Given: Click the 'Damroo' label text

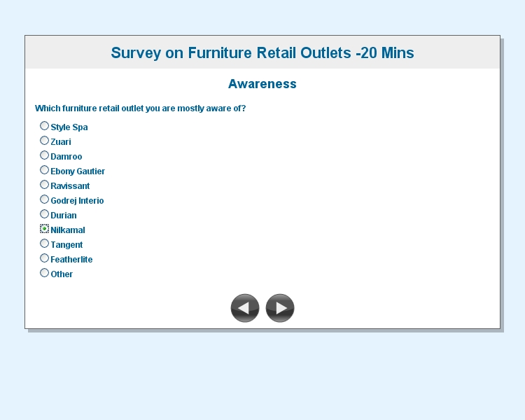Looking at the screenshot, I should [66, 157].
